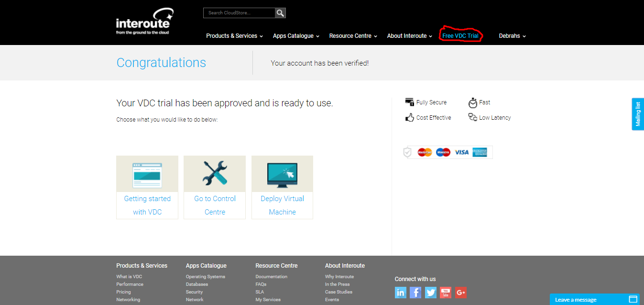Open the Databases footer link
The image size is (644, 305).
[x=197, y=284]
